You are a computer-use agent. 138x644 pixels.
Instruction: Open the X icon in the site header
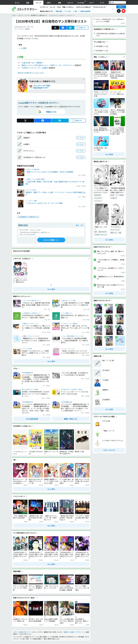pos(119,11)
